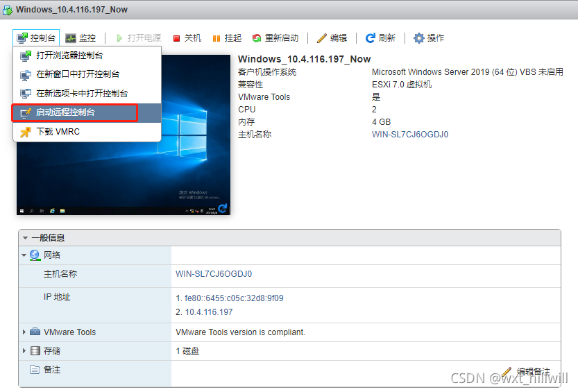Screen dimensions: 578x392
Task: Click 编辑备注 edit notes link
Action: [526, 371]
